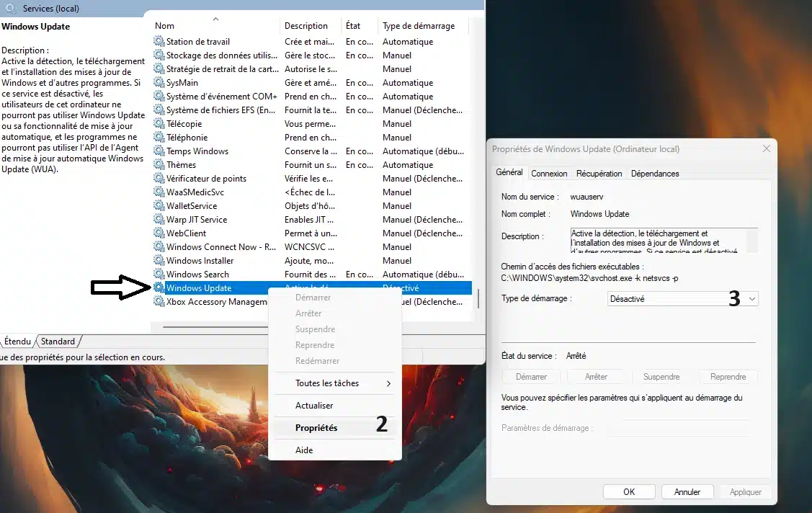Image resolution: width=812 pixels, height=513 pixels.
Task: Click the gear icon beside Télécopie
Action: 159,123
